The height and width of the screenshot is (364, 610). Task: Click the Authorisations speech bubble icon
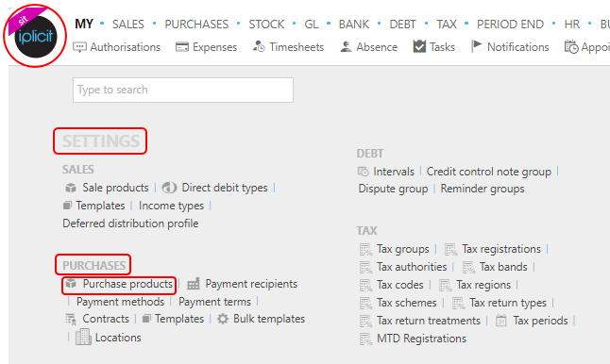tap(79, 47)
